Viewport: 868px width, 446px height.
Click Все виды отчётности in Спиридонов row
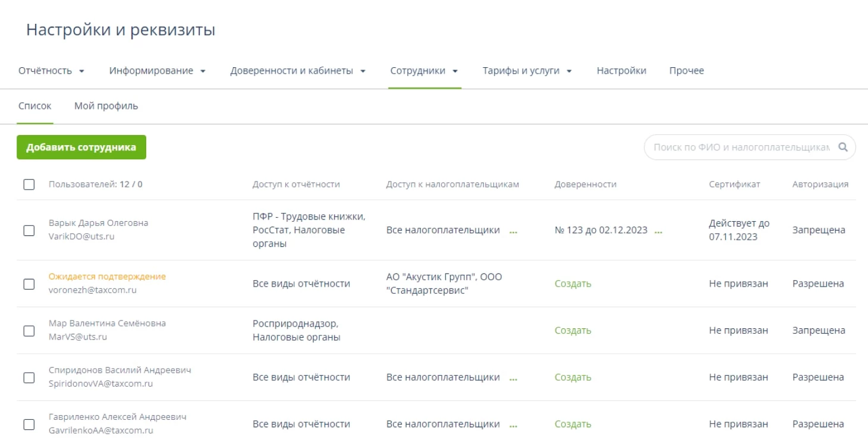pyautogui.click(x=301, y=377)
